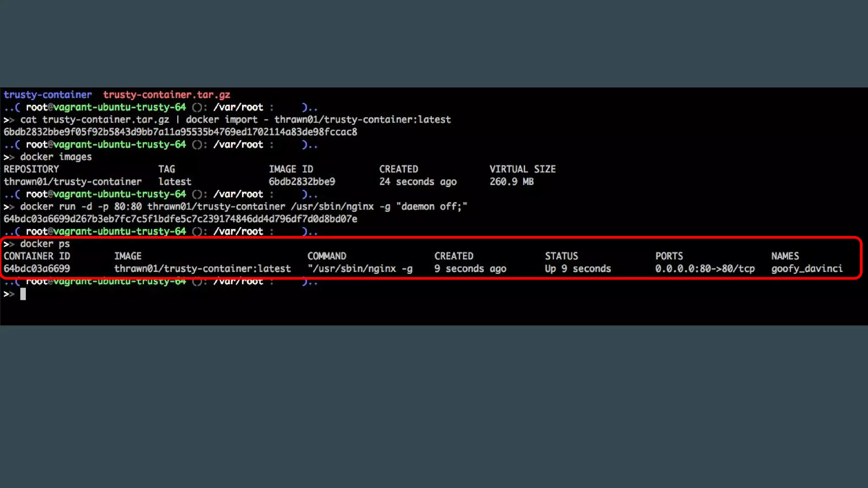Click the VIRTUAL SIZE value 260.9 MB
This screenshot has height=488, width=868.
512,182
